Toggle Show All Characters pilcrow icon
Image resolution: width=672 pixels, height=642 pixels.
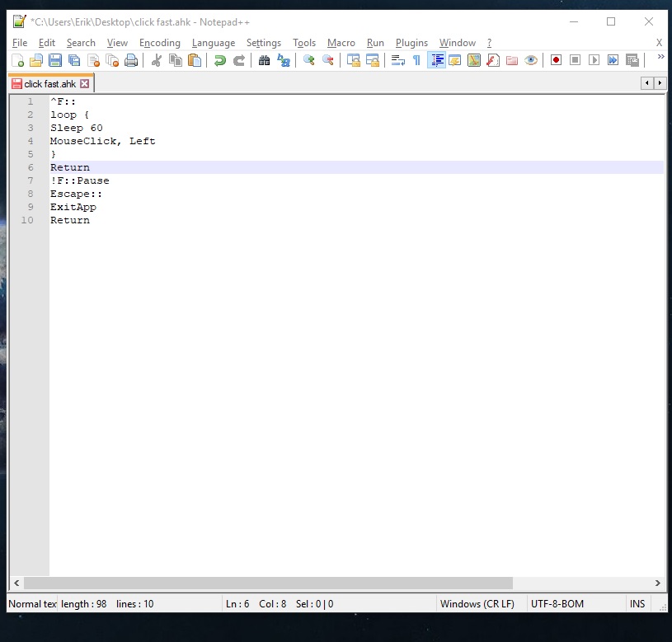click(416, 60)
